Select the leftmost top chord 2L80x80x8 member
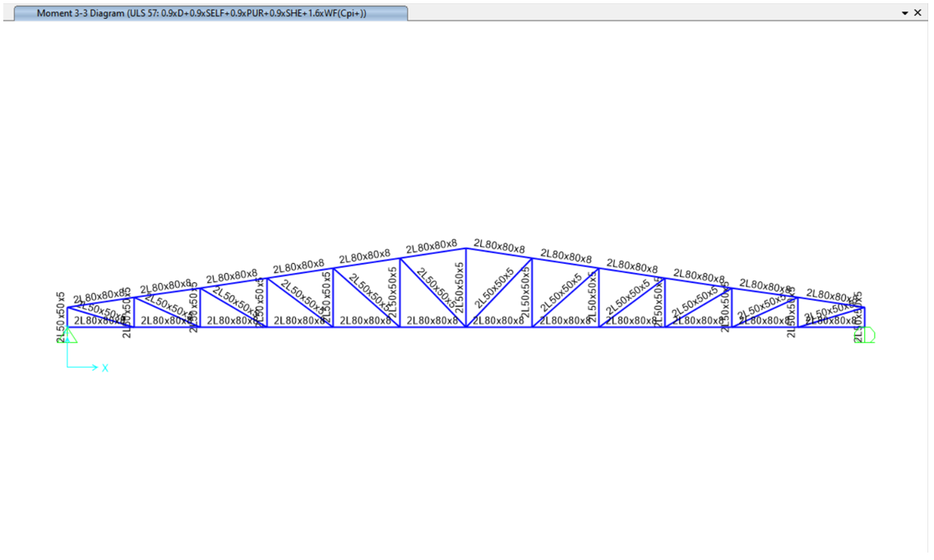The image size is (934, 560). [100, 303]
